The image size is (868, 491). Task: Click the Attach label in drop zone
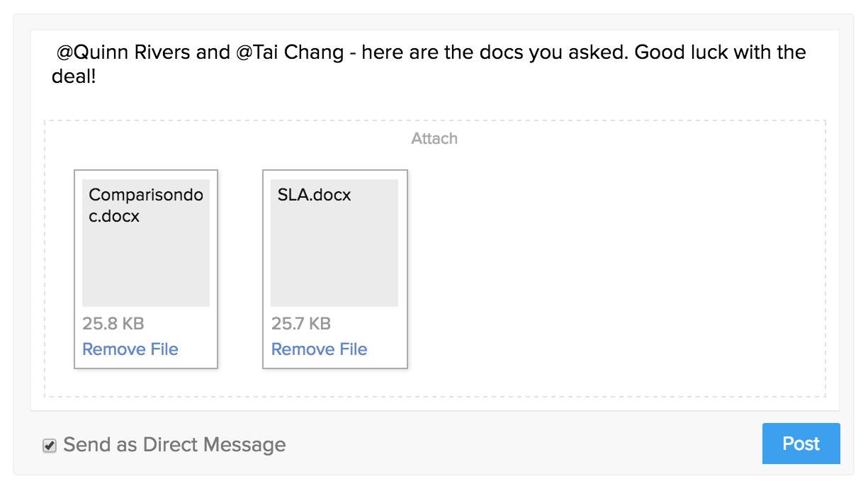pyautogui.click(x=434, y=139)
